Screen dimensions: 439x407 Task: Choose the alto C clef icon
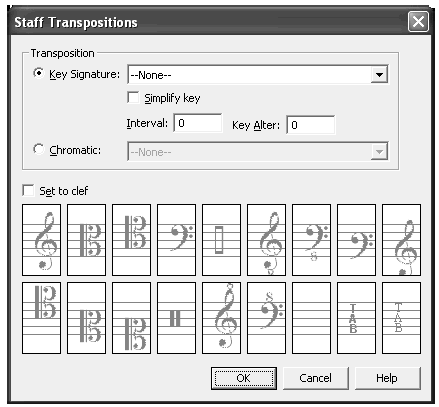(86, 240)
